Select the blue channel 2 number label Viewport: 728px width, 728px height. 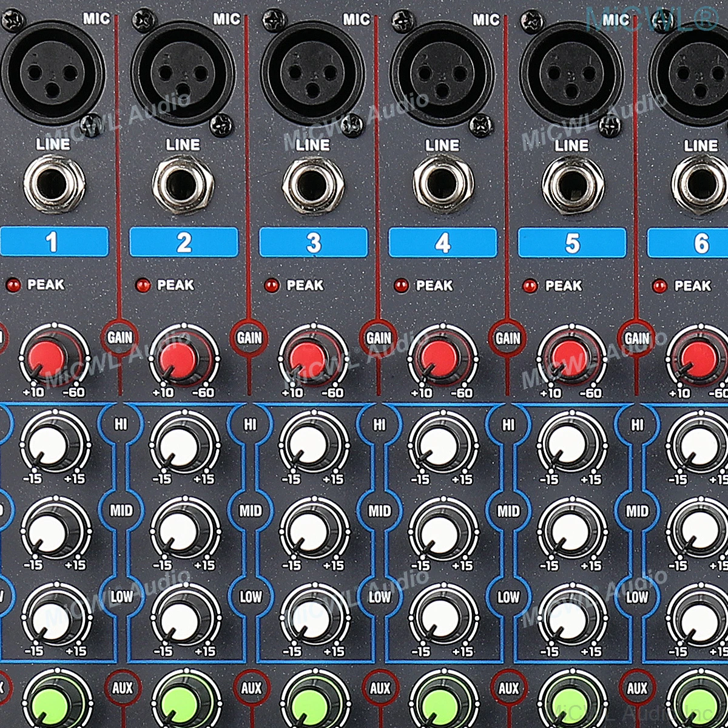pos(182,239)
